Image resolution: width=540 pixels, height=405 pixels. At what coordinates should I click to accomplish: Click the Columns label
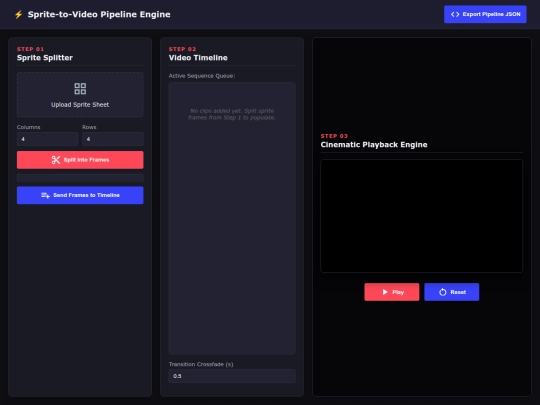click(x=29, y=127)
